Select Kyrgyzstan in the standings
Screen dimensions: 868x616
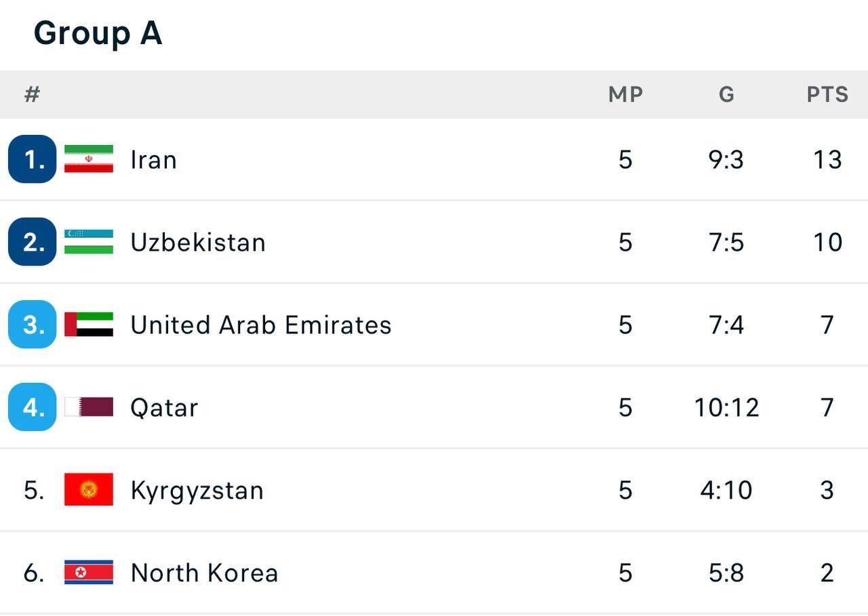[x=197, y=491]
